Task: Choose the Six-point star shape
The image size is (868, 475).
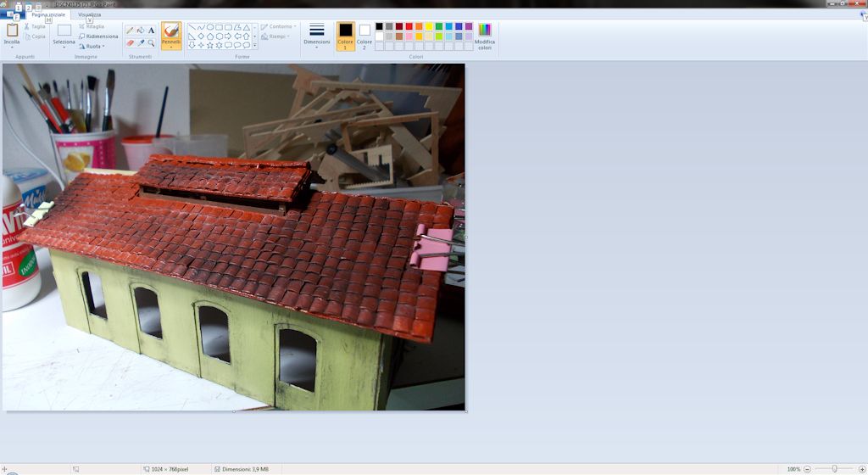Action: coord(220,45)
